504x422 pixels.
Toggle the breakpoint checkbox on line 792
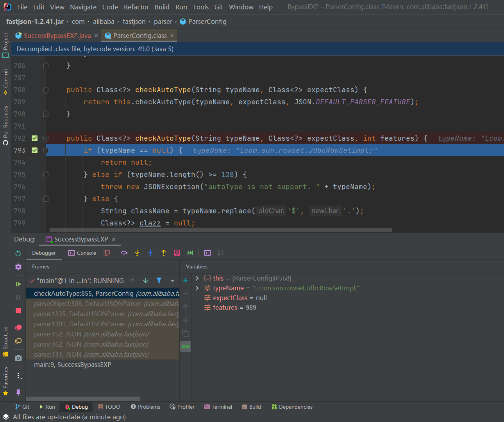(x=34, y=138)
